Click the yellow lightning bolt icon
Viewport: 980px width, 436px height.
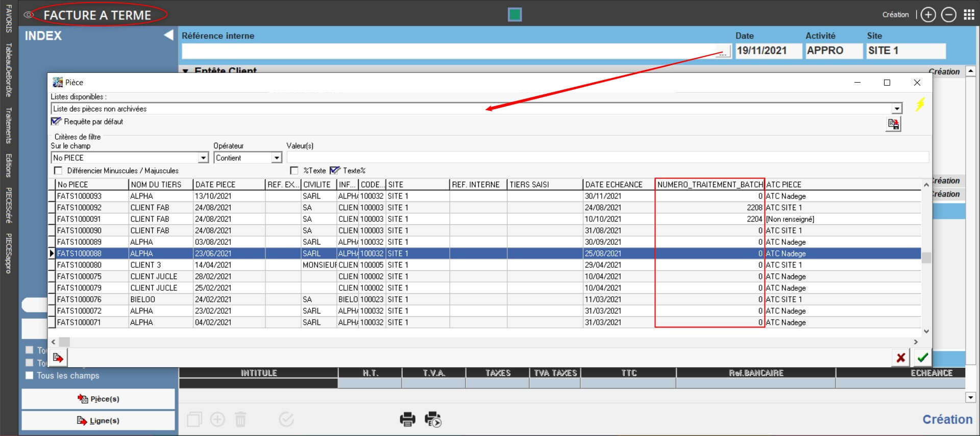tap(920, 105)
